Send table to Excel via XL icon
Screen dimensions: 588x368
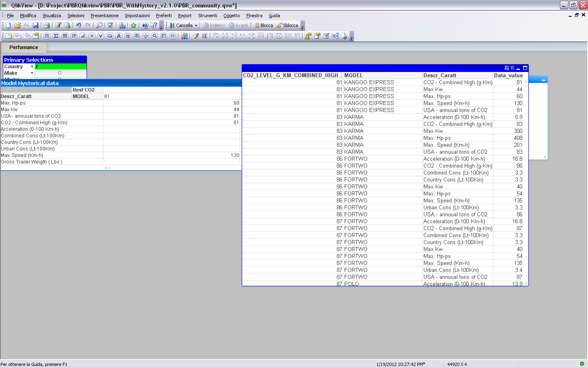click(x=512, y=68)
